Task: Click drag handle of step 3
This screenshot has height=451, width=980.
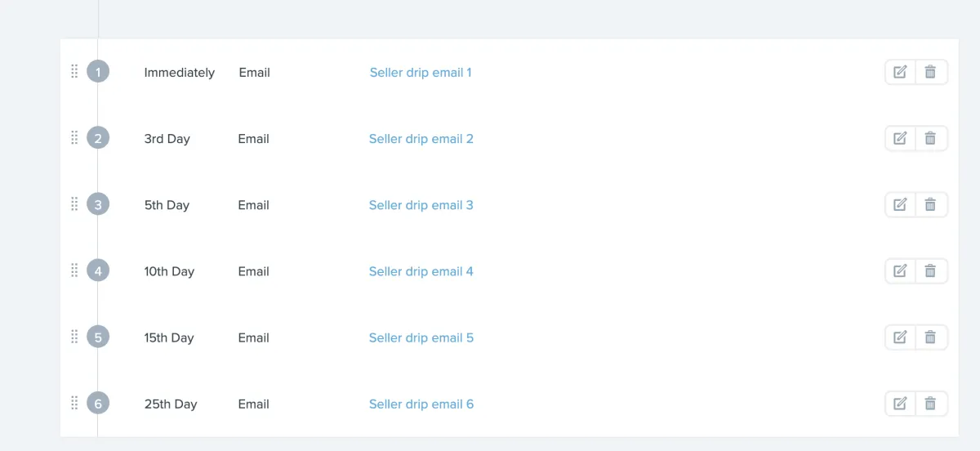Action: click(74, 204)
